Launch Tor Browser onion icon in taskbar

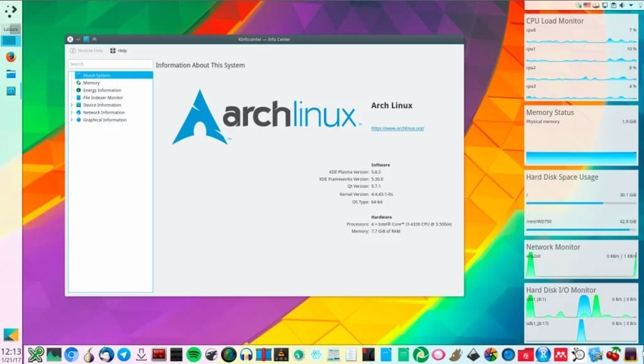tap(89, 355)
